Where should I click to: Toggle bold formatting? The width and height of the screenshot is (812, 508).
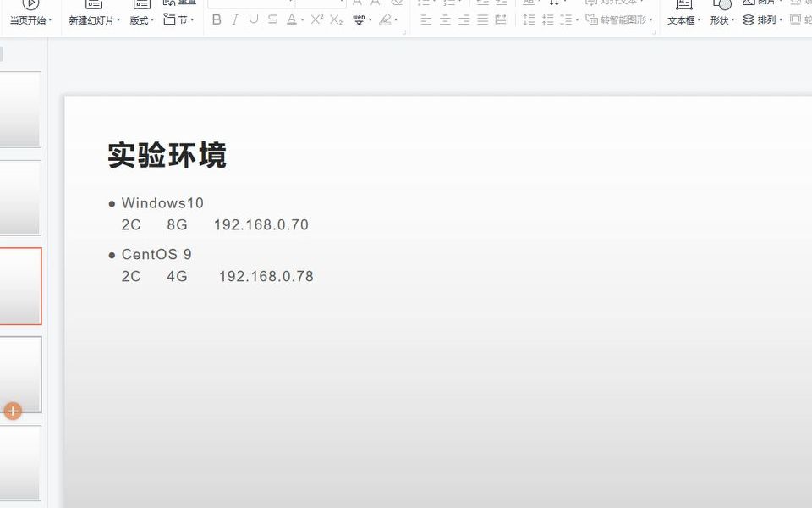coord(217,19)
